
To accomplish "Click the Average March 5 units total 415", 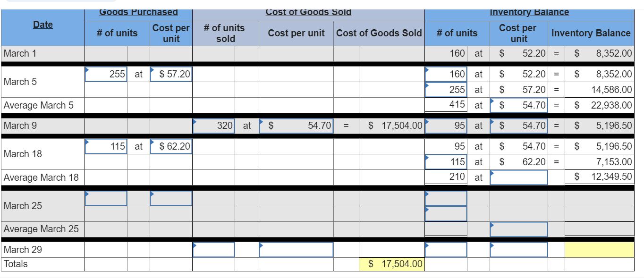I will (x=457, y=105).
